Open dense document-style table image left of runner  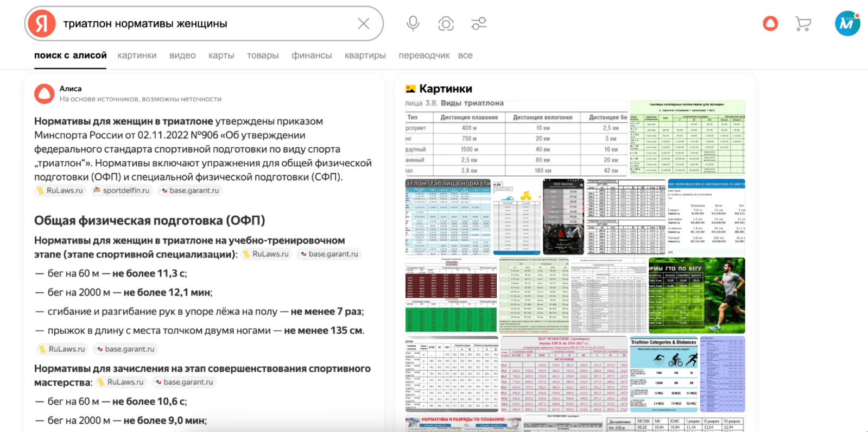click(x=609, y=295)
